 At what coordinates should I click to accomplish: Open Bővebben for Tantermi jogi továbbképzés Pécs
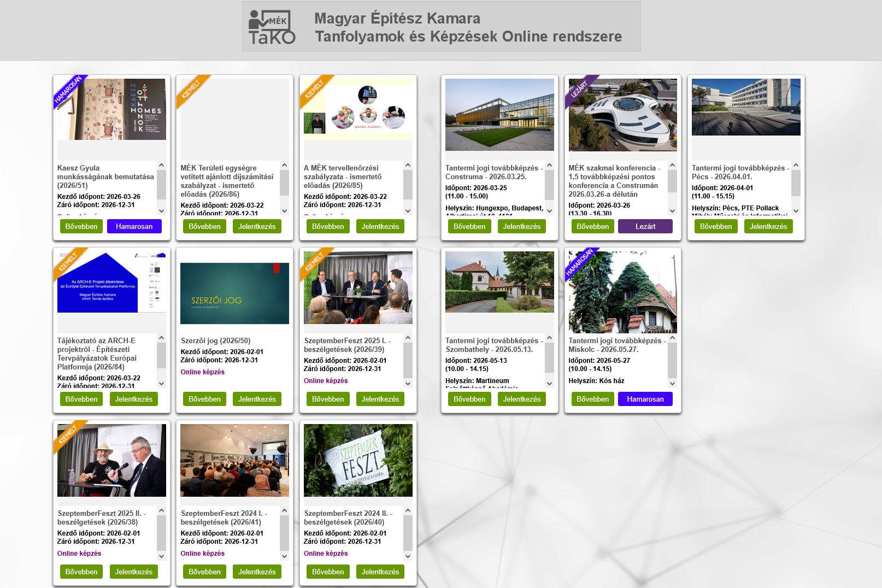(716, 226)
